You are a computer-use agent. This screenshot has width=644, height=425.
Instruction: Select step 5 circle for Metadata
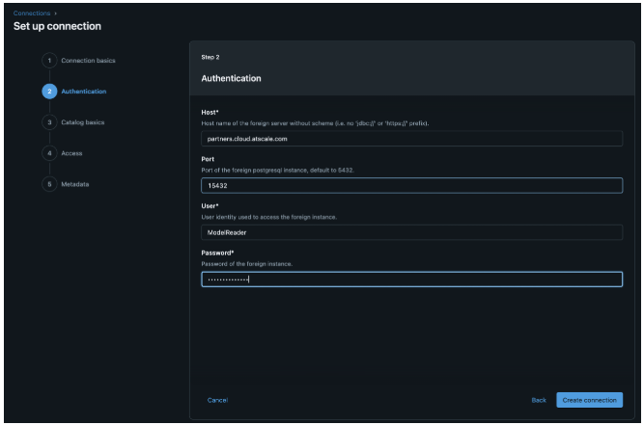coord(49,184)
